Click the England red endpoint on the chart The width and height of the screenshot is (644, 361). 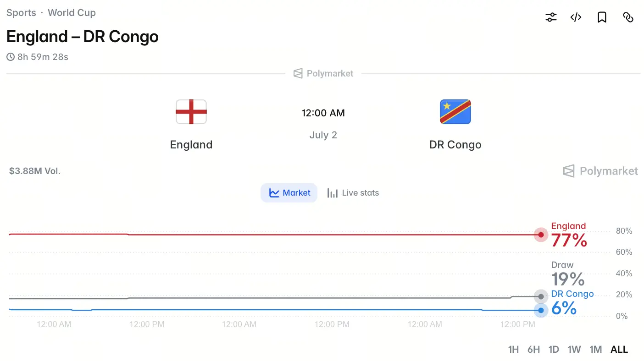541,235
